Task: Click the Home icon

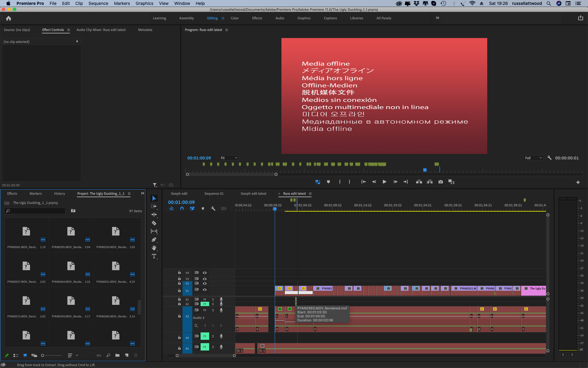Action: 9,18
